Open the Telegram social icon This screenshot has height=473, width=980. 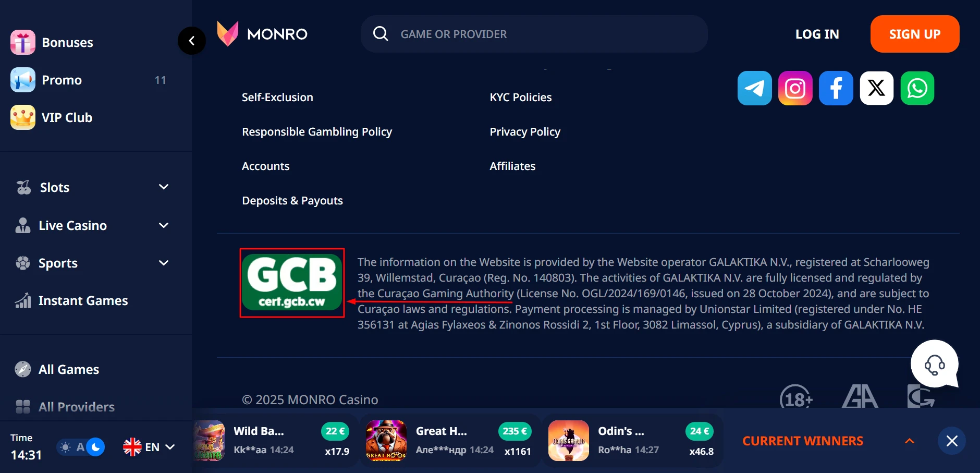(754, 88)
